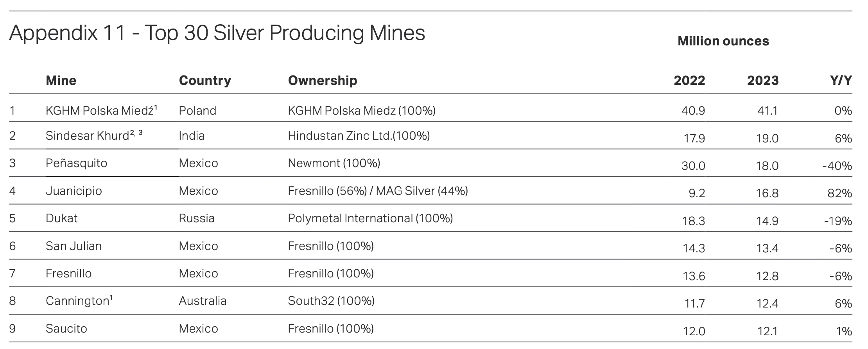Click the San Julian mine name
The height and width of the screenshot is (349, 868).
[74, 246]
